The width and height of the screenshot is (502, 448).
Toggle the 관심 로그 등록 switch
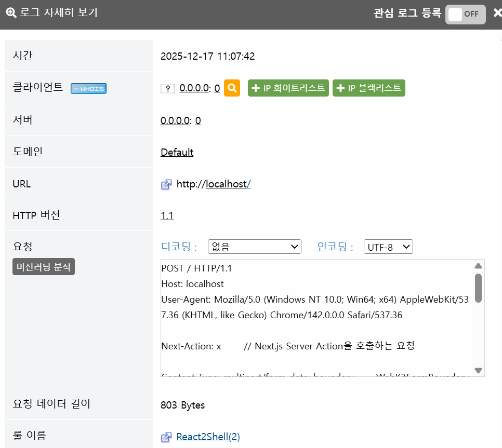[x=465, y=14]
